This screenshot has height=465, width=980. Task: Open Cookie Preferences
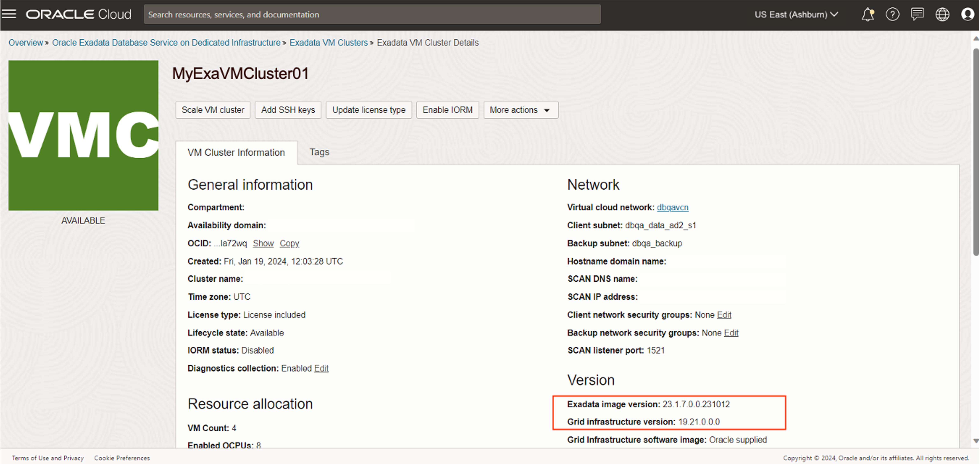click(122, 458)
